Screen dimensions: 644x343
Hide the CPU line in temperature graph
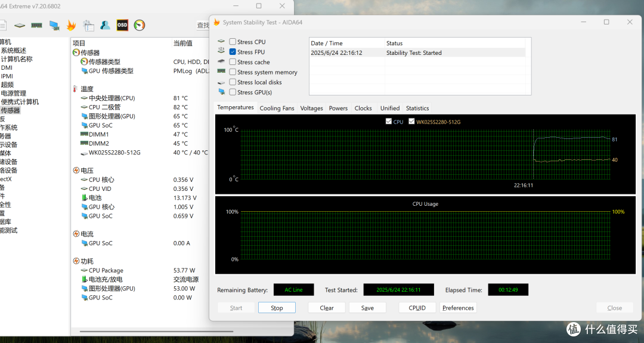389,121
